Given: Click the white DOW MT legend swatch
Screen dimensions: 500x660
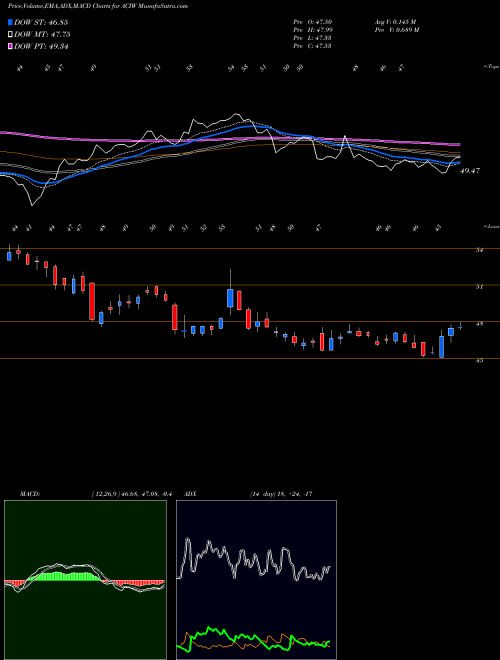Looking at the screenshot, I should [10, 35].
